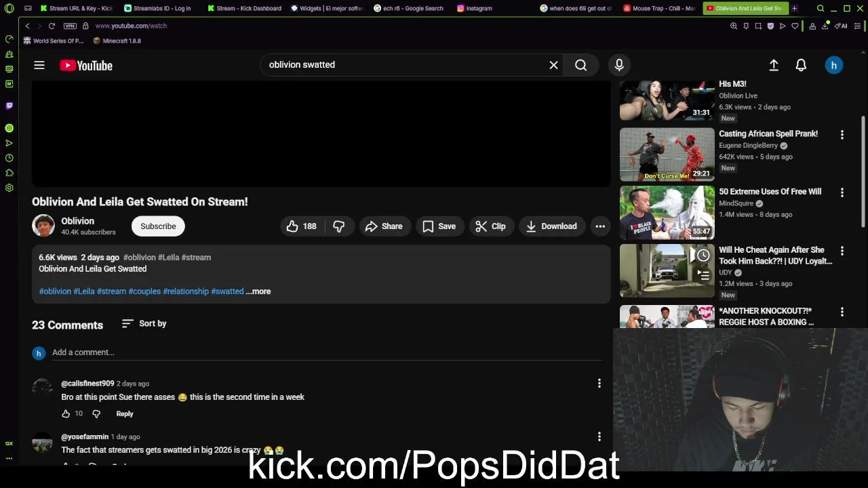Create a clip of this video
The image size is (868, 488).
click(491, 226)
